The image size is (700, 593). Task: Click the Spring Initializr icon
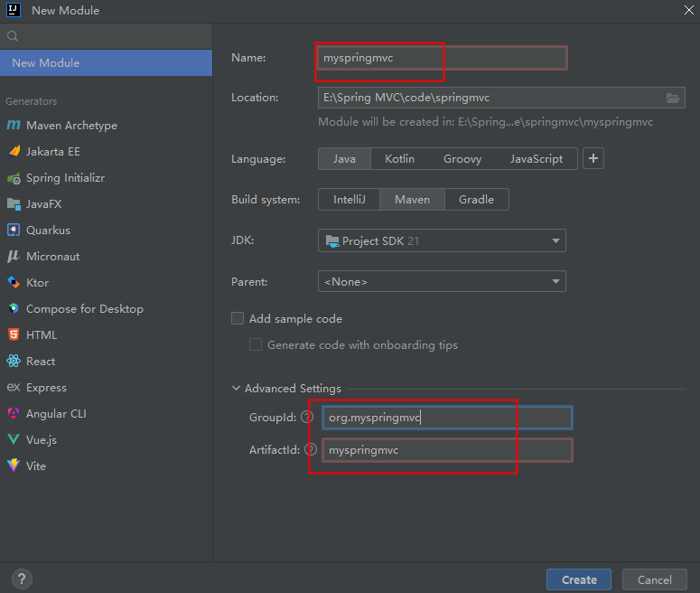click(14, 178)
